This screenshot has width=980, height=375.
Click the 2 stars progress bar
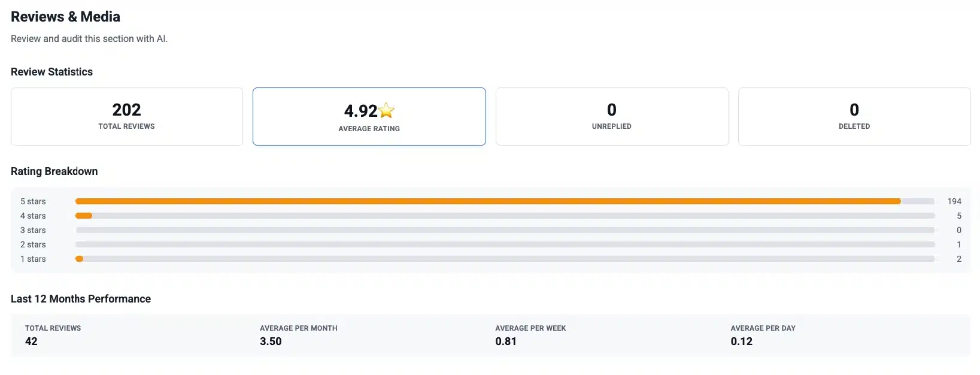505,244
